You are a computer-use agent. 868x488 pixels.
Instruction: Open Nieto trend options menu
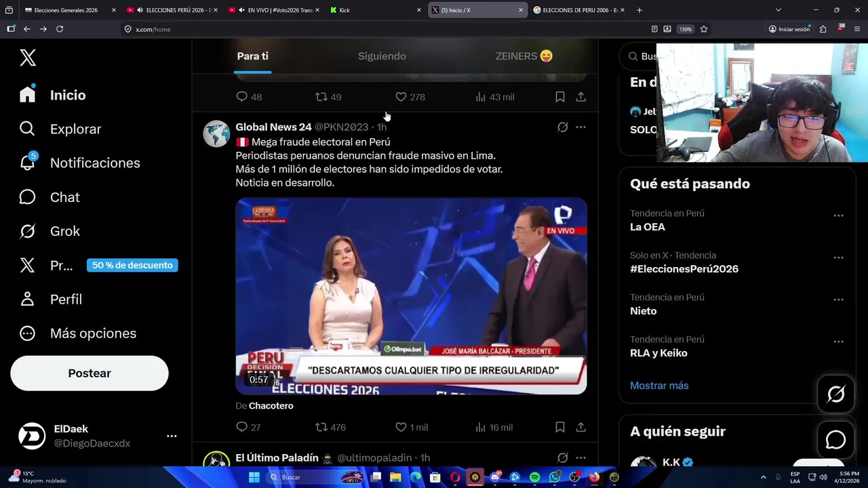838,300
